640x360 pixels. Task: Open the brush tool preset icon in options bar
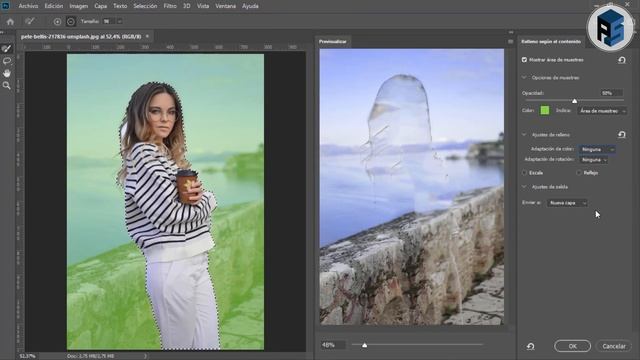click(30, 21)
